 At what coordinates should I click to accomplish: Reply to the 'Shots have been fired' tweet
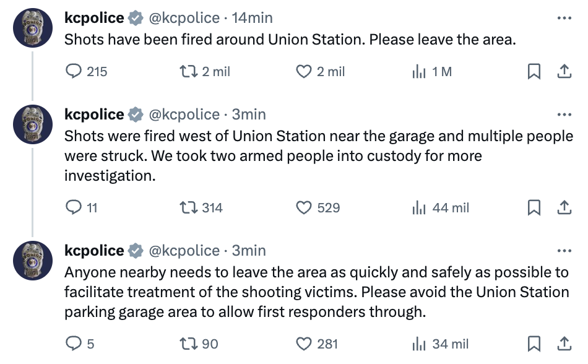pyautogui.click(x=74, y=72)
